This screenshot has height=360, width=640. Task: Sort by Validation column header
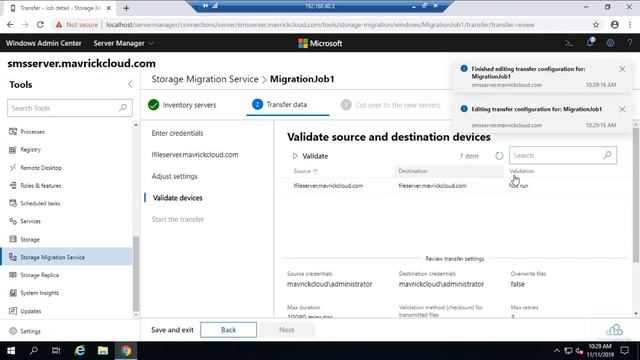tap(522, 171)
